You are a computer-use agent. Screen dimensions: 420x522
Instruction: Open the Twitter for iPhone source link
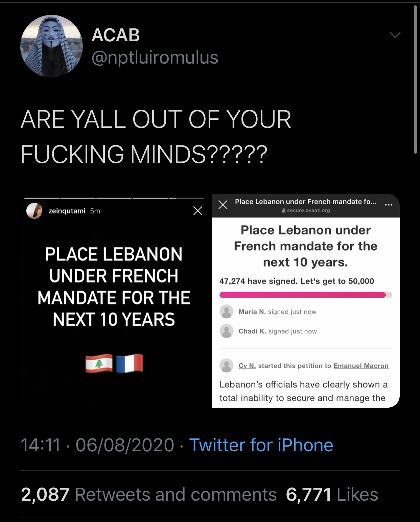[261, 445]
